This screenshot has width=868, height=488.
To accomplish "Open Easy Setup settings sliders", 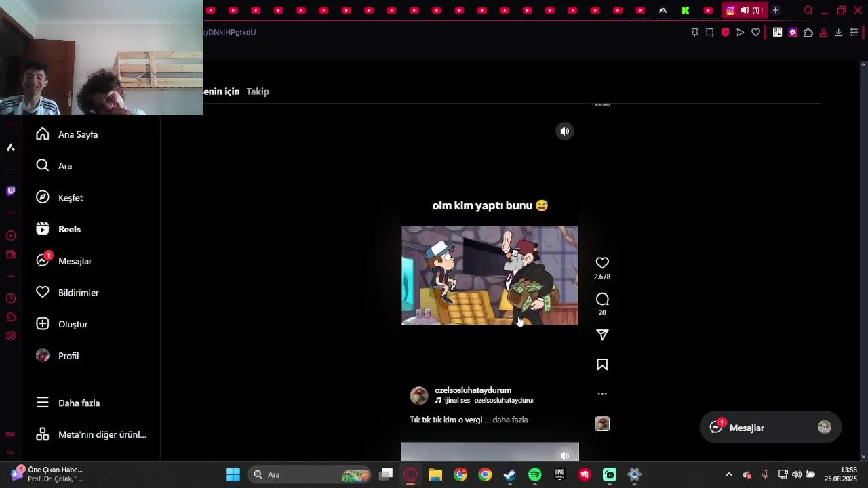I will click(x=854, y=32).
